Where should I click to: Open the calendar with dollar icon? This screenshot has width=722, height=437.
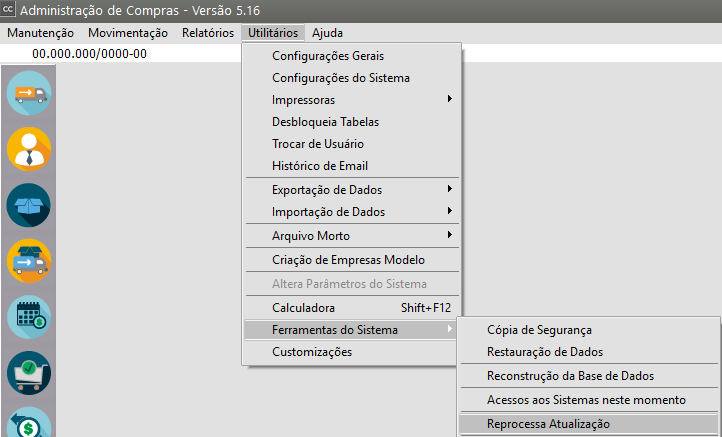point(29,317)
